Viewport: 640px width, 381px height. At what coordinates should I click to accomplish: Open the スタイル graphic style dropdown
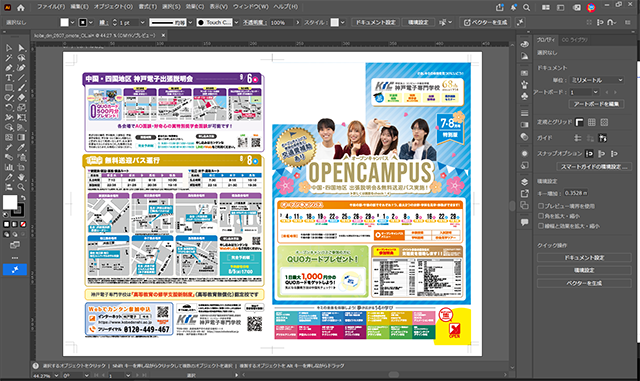342,22
